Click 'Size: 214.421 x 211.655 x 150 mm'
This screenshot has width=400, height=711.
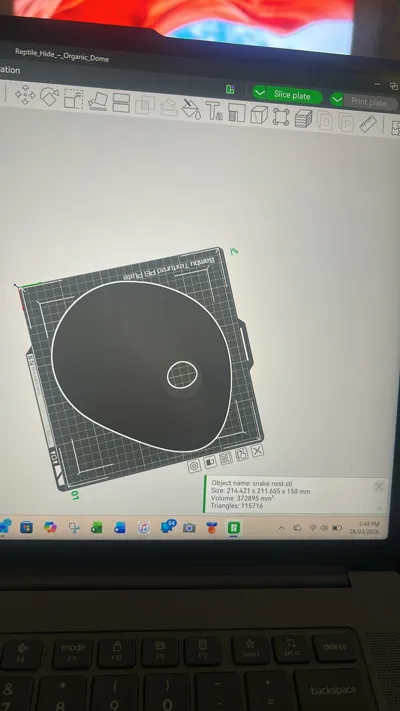tap(260, 491)
